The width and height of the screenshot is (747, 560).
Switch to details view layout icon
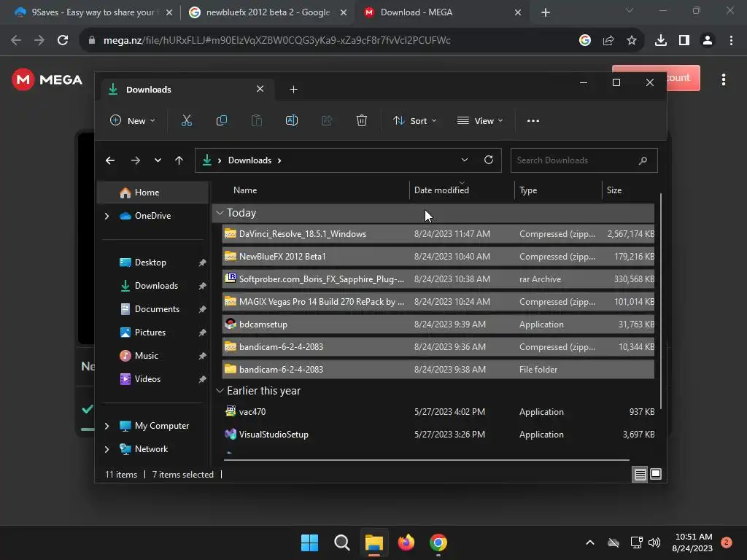click(x=640, y=474)
